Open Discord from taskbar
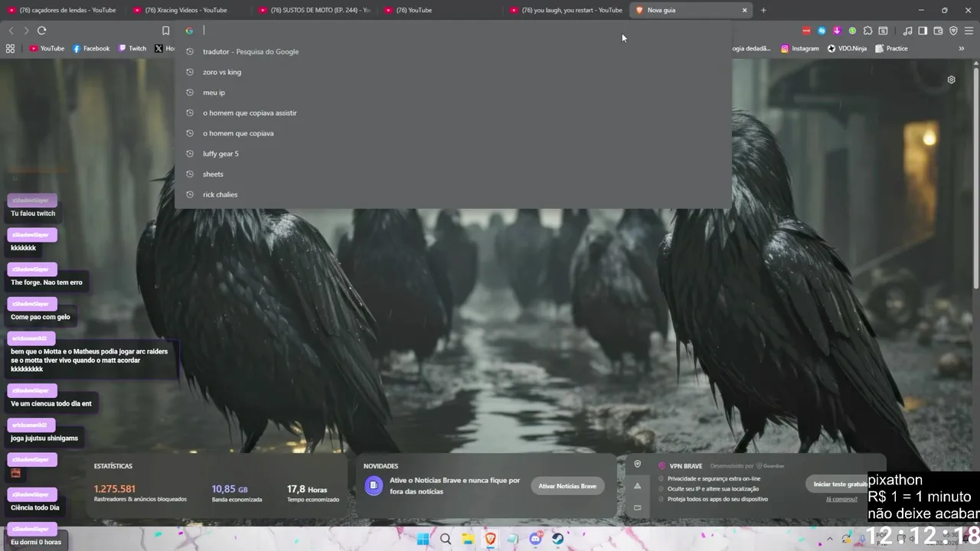980x551 pixels. pyautogui.click(x=535, y=539)
